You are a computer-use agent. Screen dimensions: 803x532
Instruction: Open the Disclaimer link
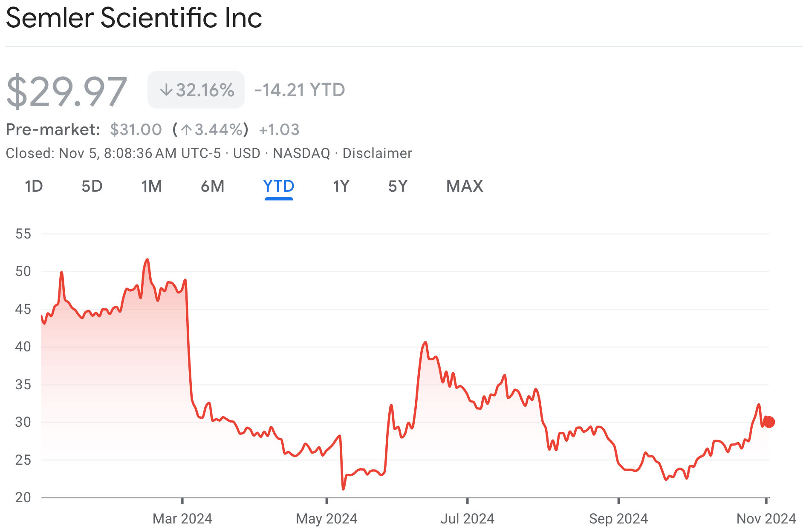tap(377, 153)
